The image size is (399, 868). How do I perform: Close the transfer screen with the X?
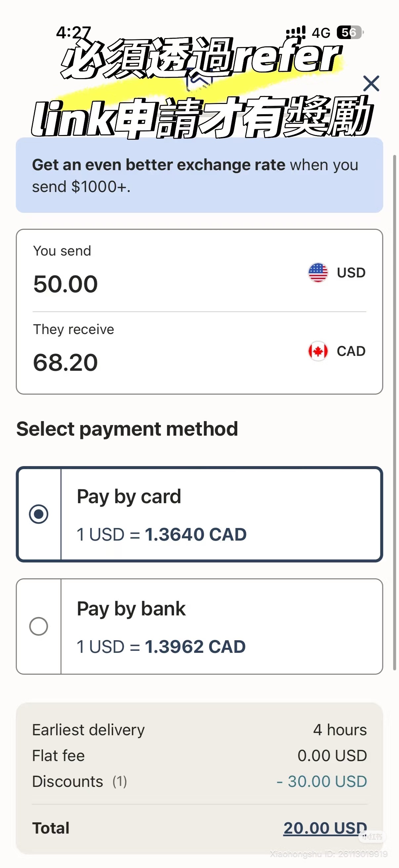371,83
